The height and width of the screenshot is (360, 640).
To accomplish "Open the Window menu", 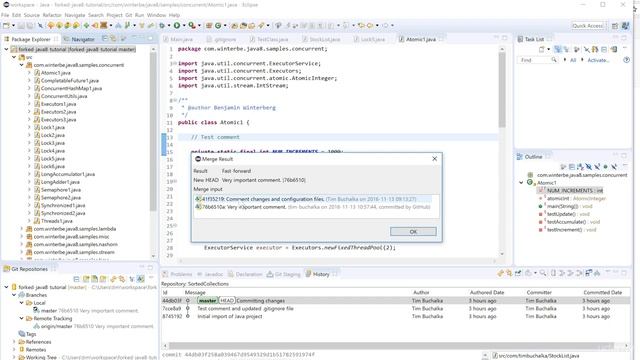I will click(x=156, y=15).
